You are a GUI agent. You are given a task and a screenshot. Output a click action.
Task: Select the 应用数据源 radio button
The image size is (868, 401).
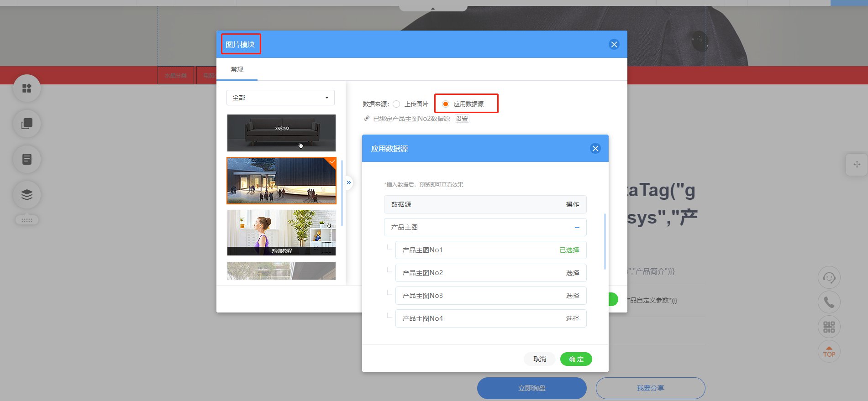[x=446, y=104]
